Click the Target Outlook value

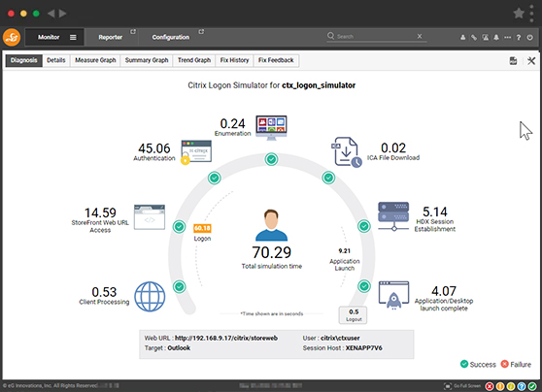pos(179,348)
